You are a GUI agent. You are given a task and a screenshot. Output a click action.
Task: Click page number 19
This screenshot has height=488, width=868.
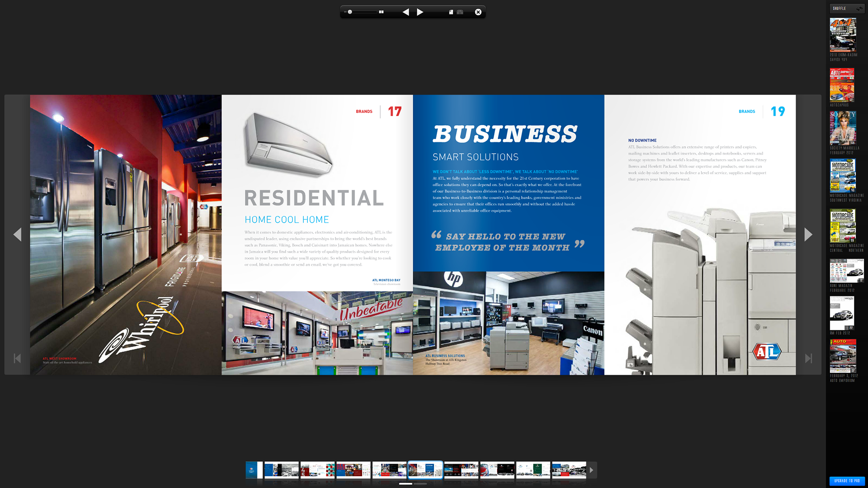[x=778, y=112]
